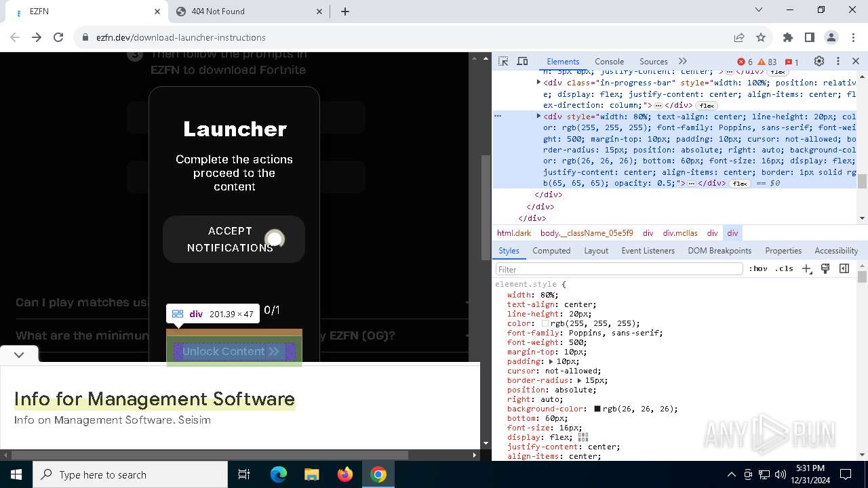Toggle the computed styles sidebar icon
Viewport: 868px width, 488px height.
pos(844,269)
